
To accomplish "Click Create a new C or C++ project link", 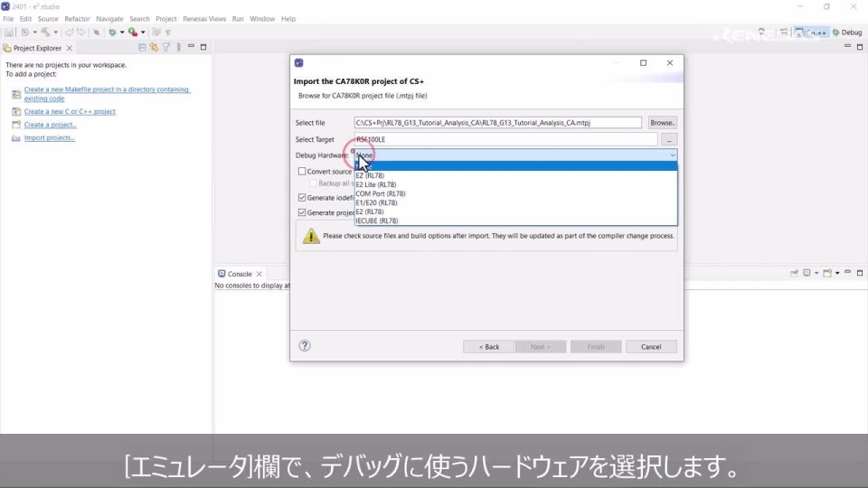I will click(x=70, y=111).
